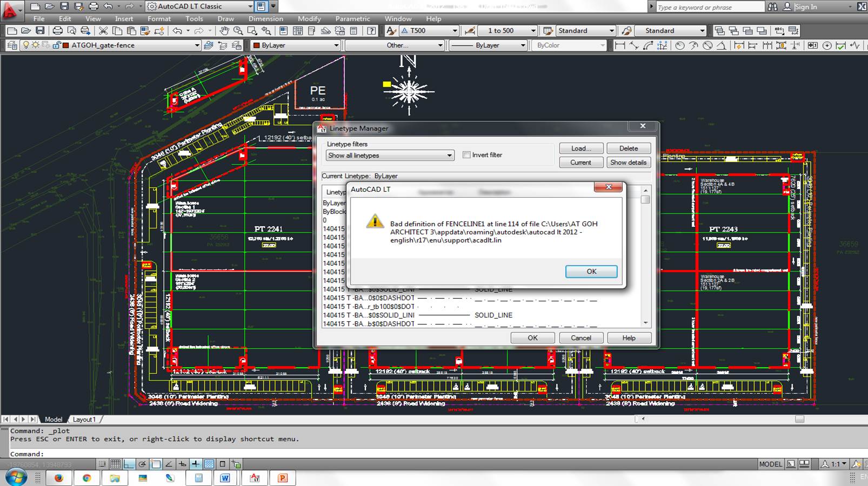The width and height of the screenshot is (868, 486).
Task: Click the Bring to Front icon
Action: click(720, 31)
